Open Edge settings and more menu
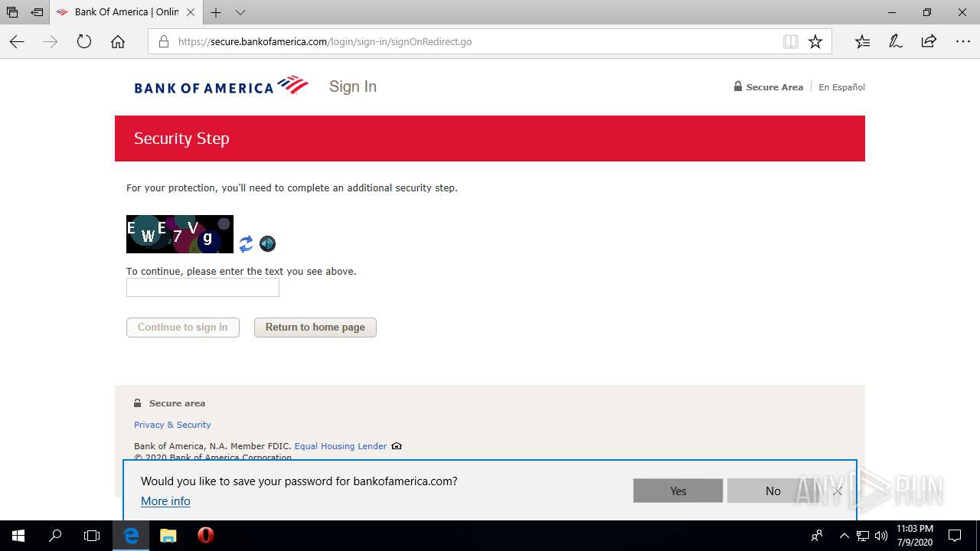980x551 pixels. pos(963,42)
